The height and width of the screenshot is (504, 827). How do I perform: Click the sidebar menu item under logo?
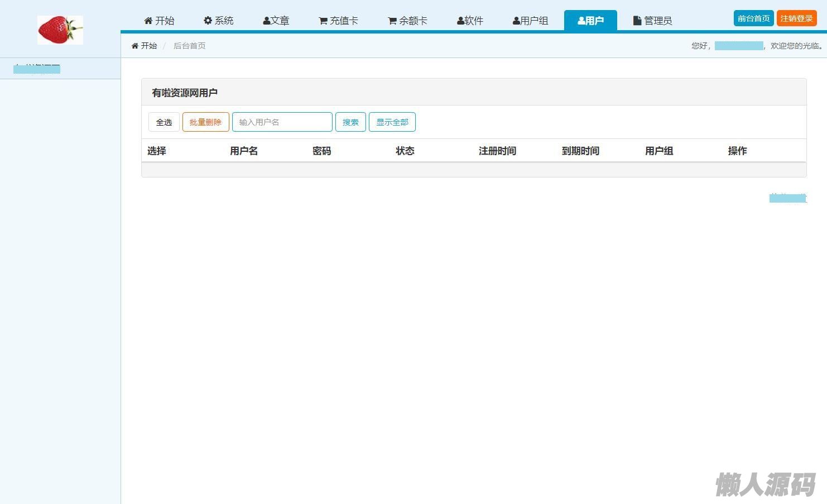click(x=37, y=69)
